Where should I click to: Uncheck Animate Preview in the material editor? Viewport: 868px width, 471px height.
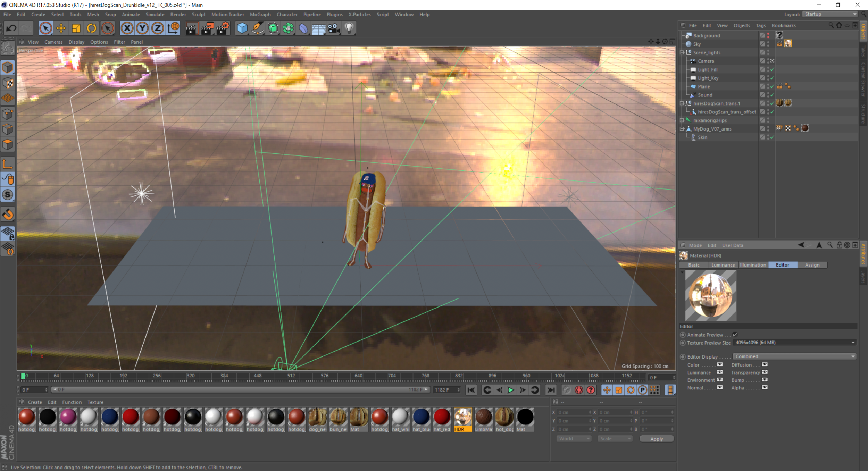(735, 334)
